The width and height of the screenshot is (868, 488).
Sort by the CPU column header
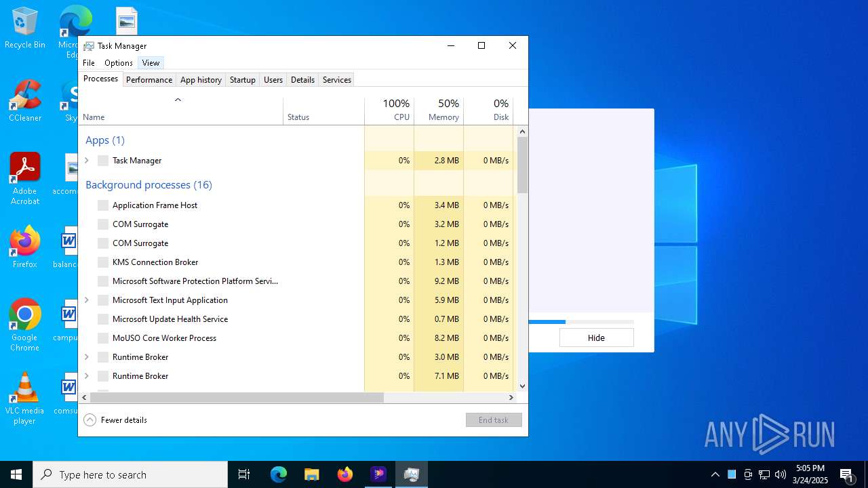389,111
